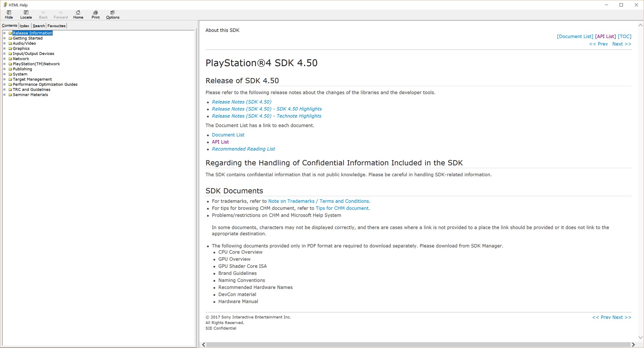Select the Network folder icon
Viewport: 644px width, 348px height.
click(x=10, y=59)
